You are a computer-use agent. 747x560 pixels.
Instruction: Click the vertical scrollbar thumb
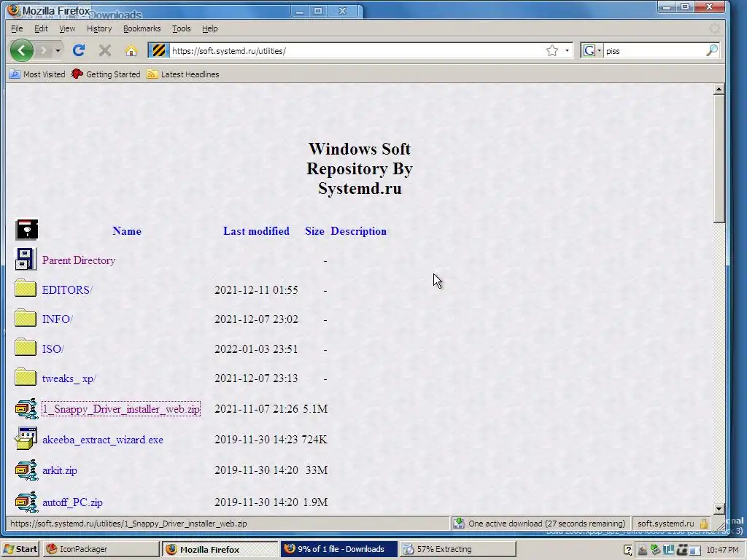coord(719,158)
